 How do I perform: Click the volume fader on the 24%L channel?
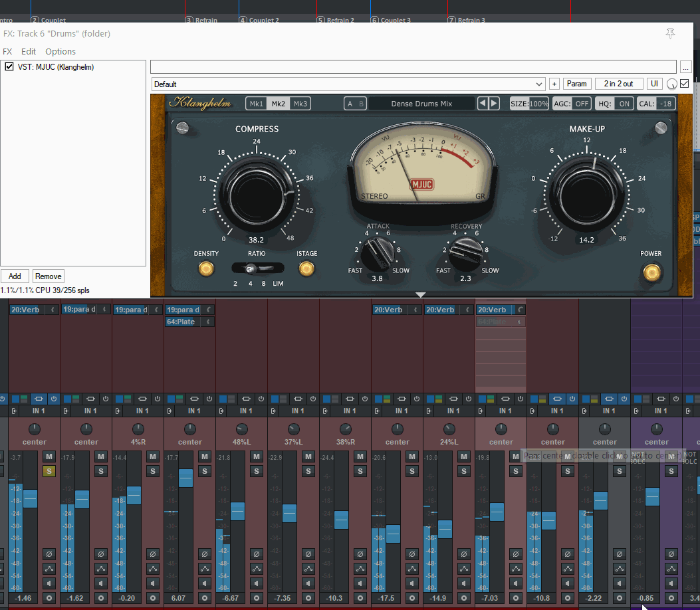[x=445, y=529]
